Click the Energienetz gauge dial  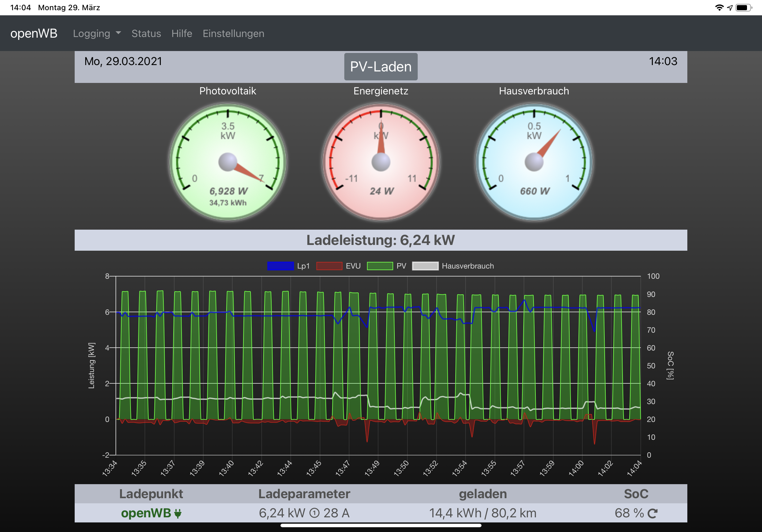[x=381, y=162]
